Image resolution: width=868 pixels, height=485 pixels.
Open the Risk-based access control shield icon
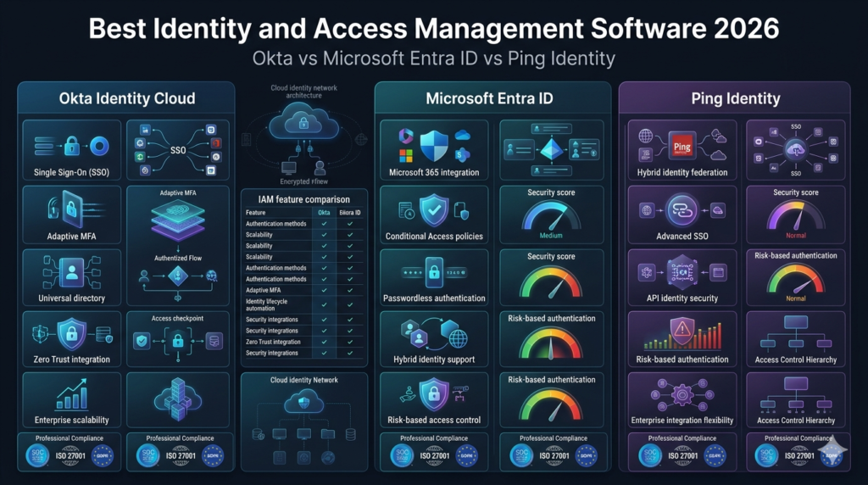pyautogui.click(x=434, y=394)
